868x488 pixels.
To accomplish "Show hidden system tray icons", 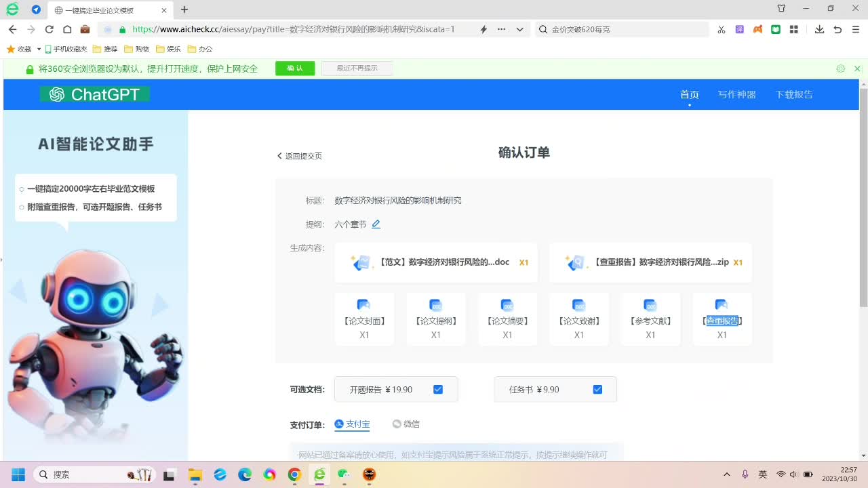I will pyautogui.click(x=727, y=474).
